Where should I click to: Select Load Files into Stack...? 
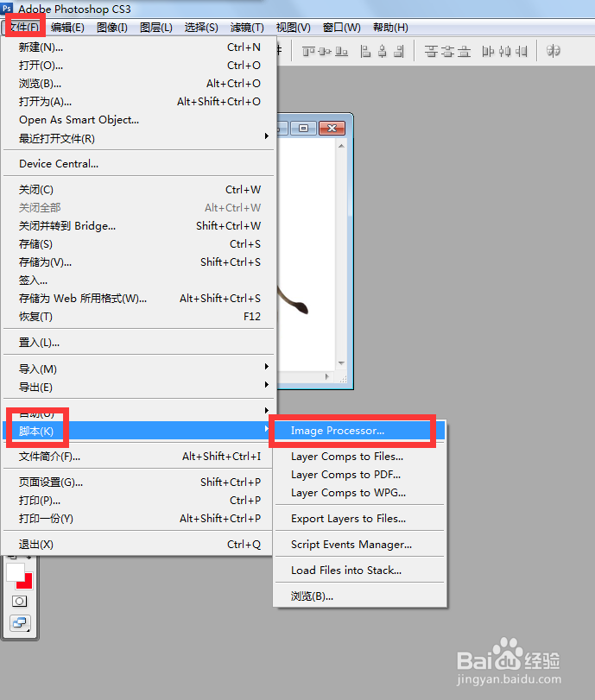(360, 570)
